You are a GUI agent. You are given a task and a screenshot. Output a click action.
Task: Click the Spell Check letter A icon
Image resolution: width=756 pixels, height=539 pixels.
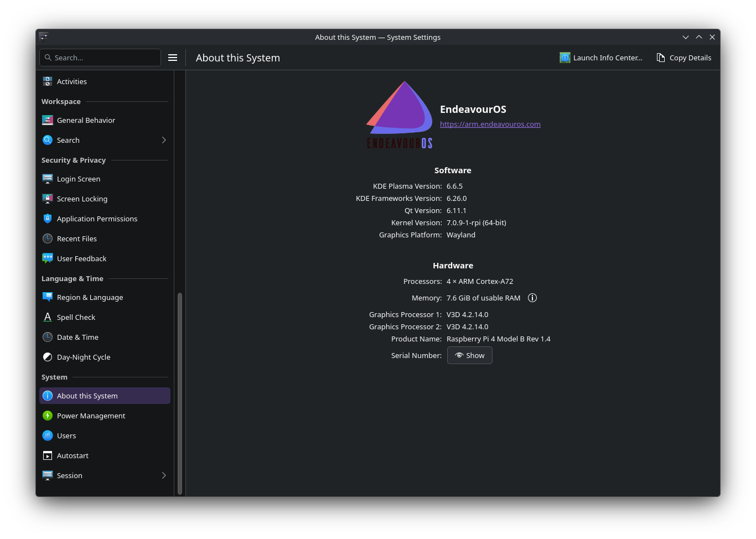pos(48,317)
